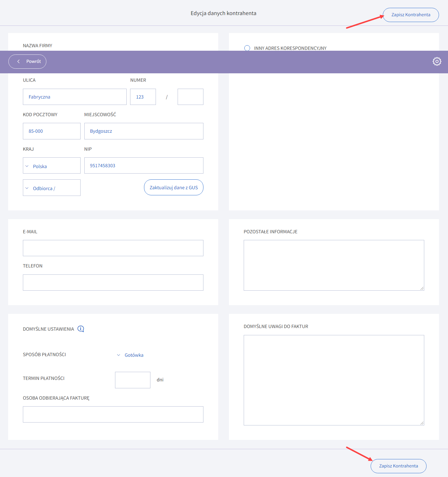
Task: Focus the NIP field 9517458303
Action: click(144, 165)
